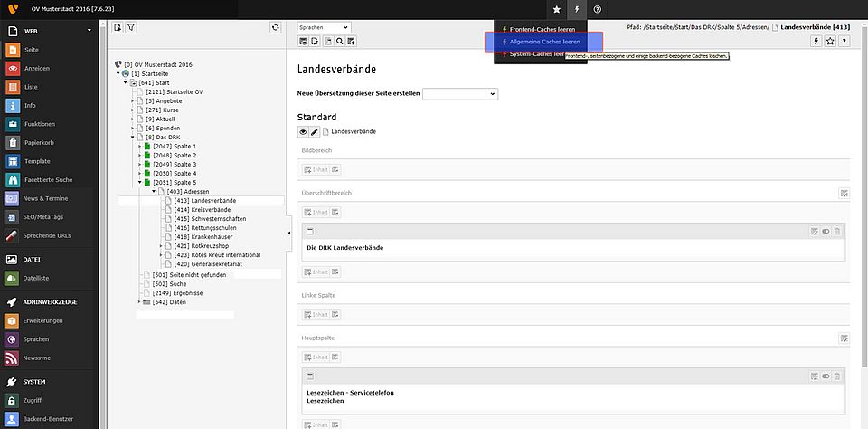Collapse the [403] Adressen tree node
868x429 pixels.
tap(153, 191)
